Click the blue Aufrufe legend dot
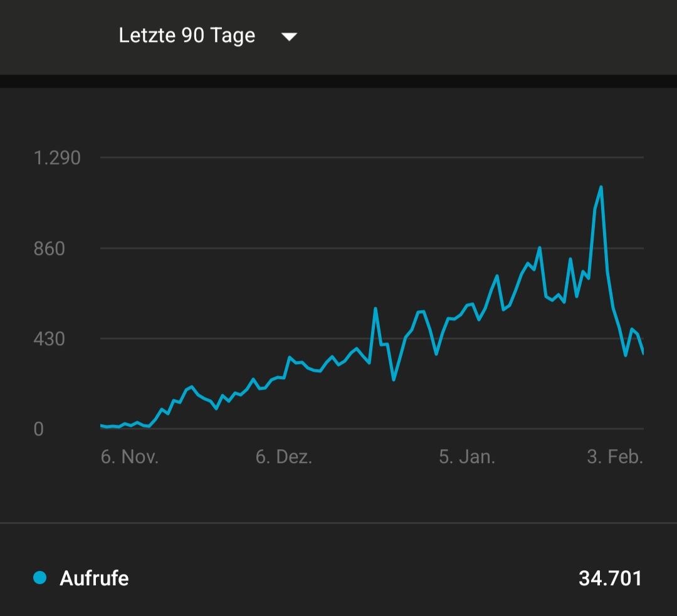Screen dimensions: 677x616 40,578
